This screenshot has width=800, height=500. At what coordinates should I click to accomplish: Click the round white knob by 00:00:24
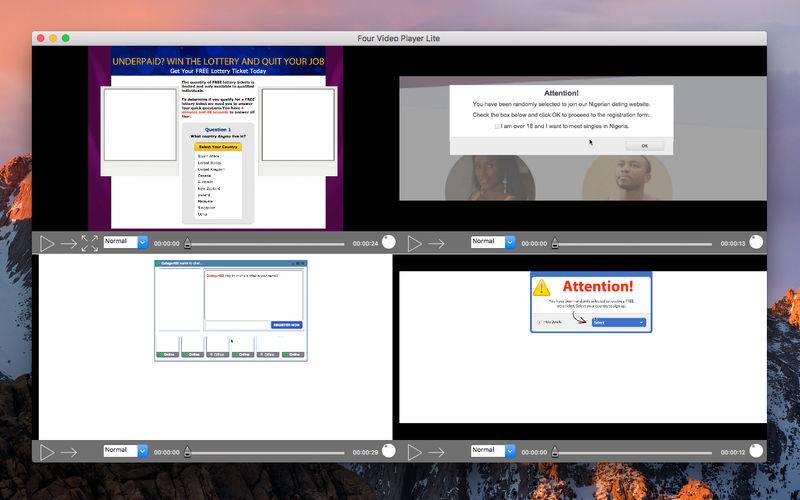[389, 242]
